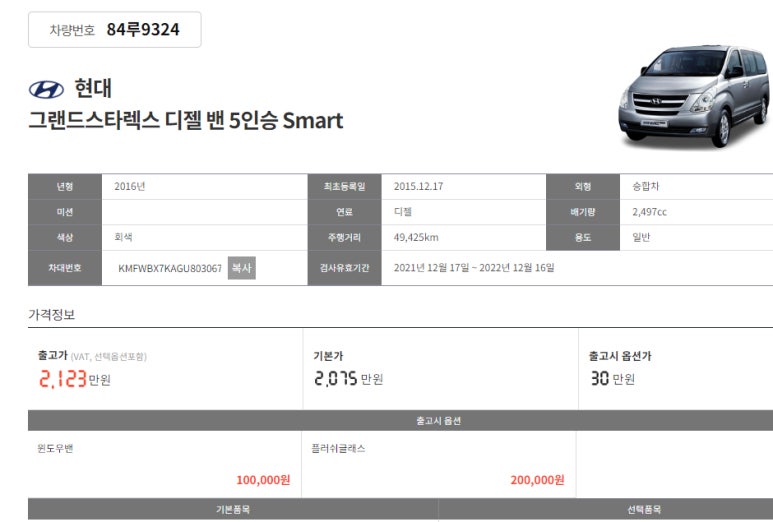Viewport: 773px width, 522px height.
Task: Open the Grand Starex van thumbnail
Action: coord(694,96)
